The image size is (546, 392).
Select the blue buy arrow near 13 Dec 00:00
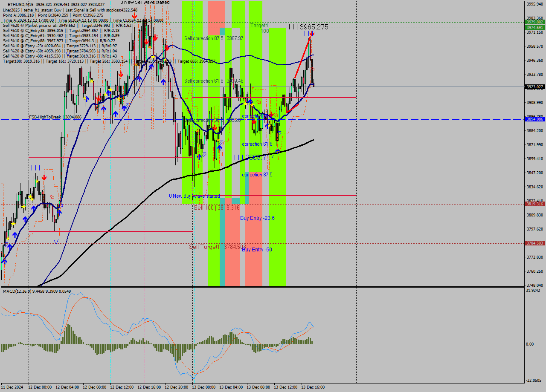click(x=199, y=157)
